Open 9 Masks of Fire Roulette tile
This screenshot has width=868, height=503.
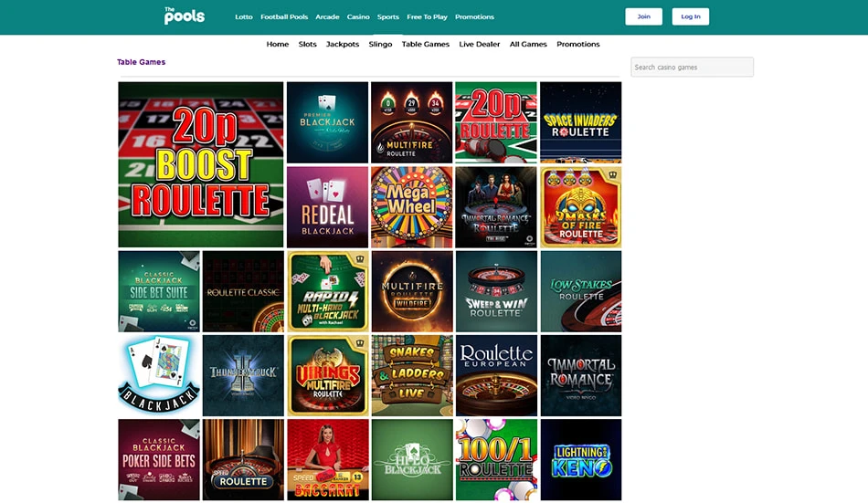coord(581,207)
